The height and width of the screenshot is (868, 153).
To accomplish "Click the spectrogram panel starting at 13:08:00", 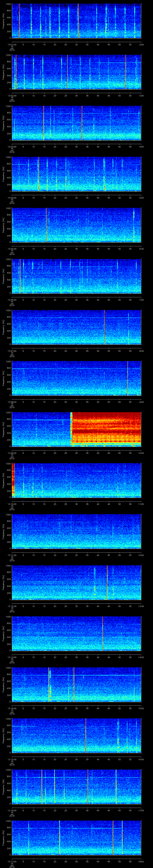I will pos(76,378).
